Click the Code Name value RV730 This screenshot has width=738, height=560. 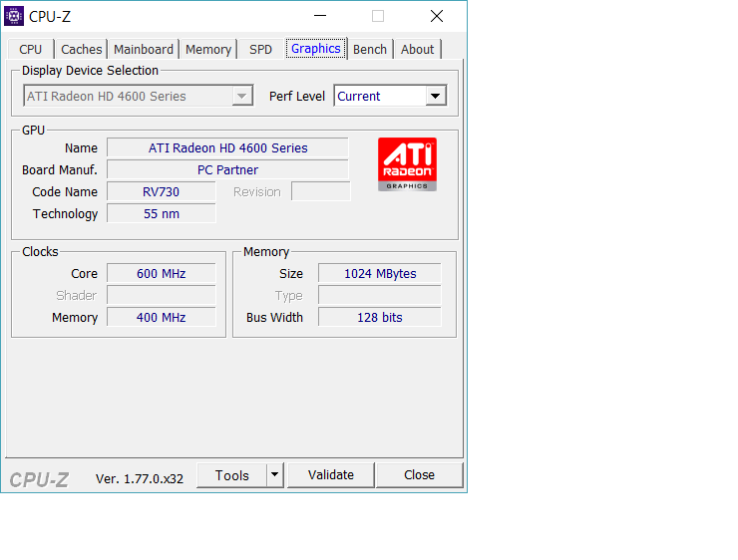[162, 192]
